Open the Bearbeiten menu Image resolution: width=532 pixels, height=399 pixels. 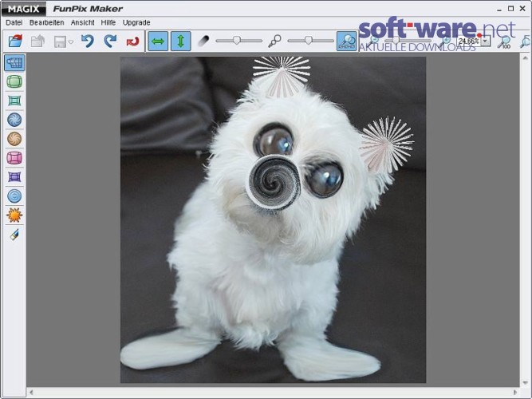click(46, 22)
